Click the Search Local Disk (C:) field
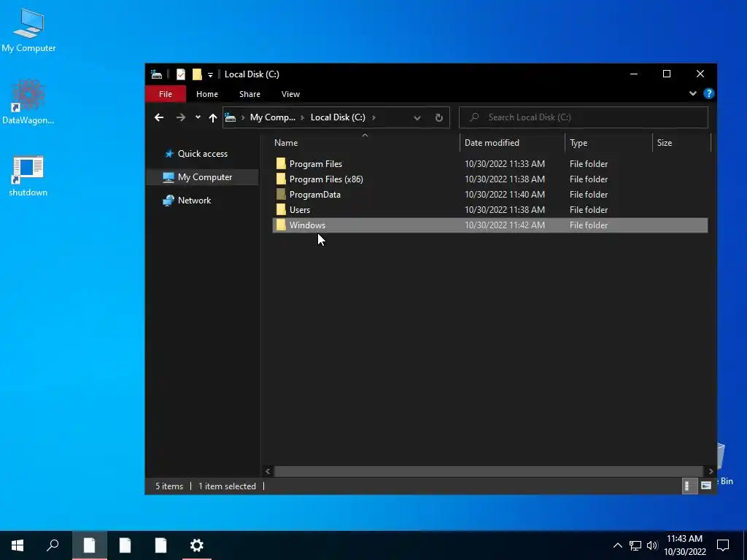 (583, 117)
